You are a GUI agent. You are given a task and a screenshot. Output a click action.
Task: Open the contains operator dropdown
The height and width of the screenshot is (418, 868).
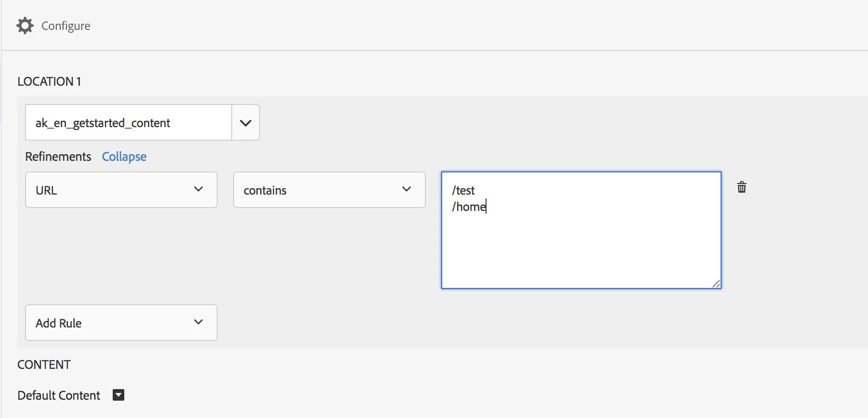(x=329, y=190)
